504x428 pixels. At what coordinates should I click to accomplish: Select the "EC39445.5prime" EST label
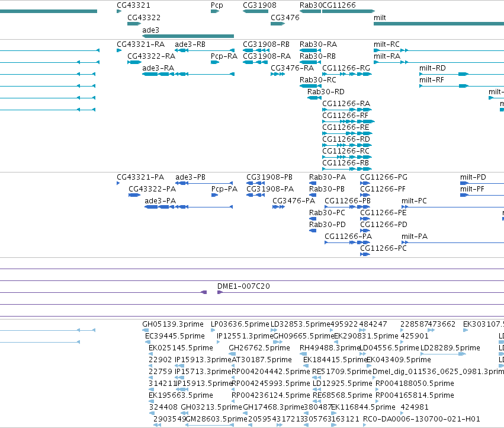[x=175, y=336]
